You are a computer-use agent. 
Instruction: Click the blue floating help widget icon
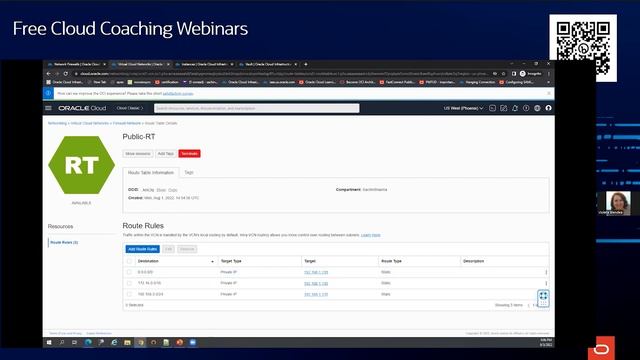coord(543,298)
